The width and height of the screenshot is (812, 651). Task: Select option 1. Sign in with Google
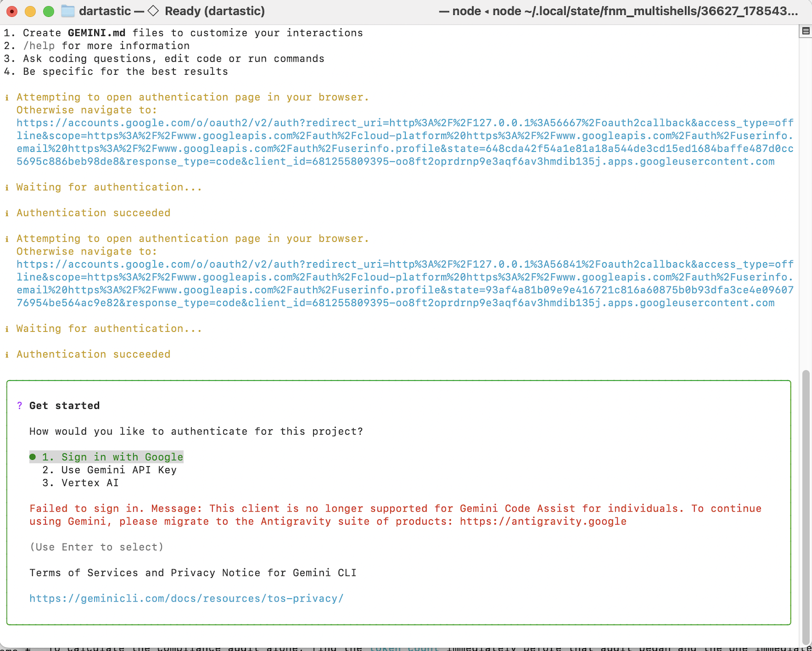(106, 457)
